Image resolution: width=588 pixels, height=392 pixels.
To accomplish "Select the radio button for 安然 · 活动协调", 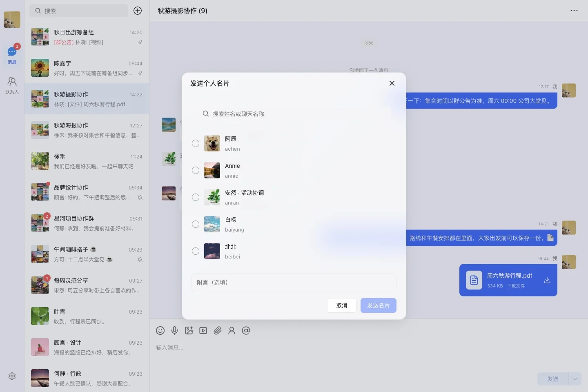I will [x=196, y=197].
